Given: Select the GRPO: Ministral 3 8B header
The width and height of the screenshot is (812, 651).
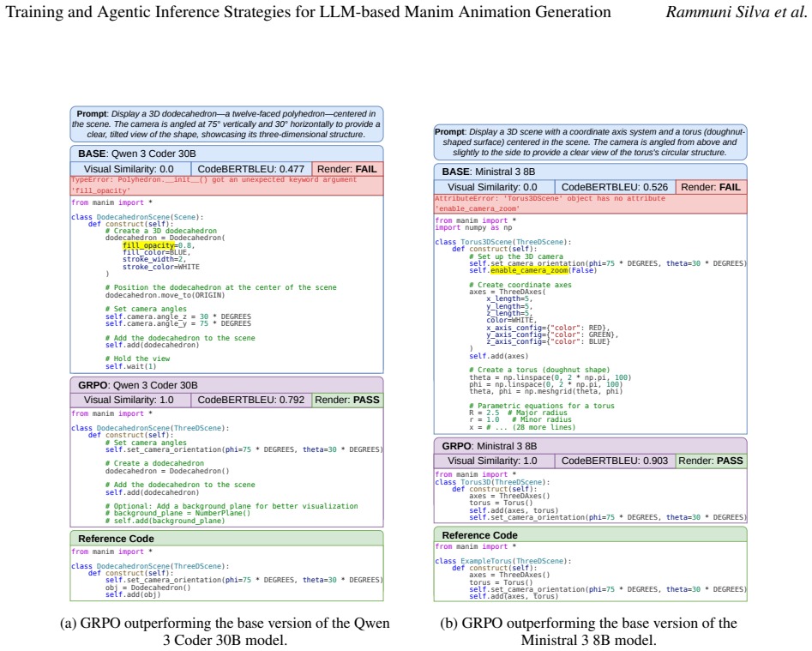Looking at the screenshot, I should click(x=591, y=446).
